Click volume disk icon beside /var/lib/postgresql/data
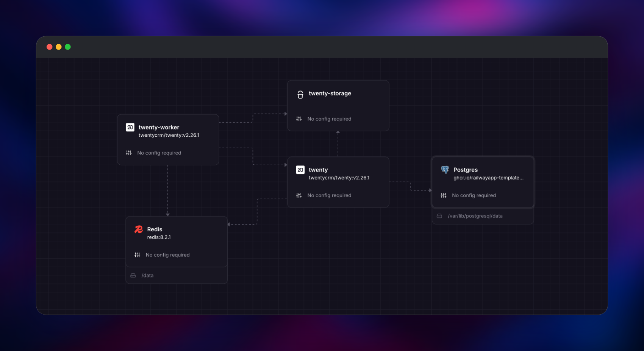 tap(439, 216)
